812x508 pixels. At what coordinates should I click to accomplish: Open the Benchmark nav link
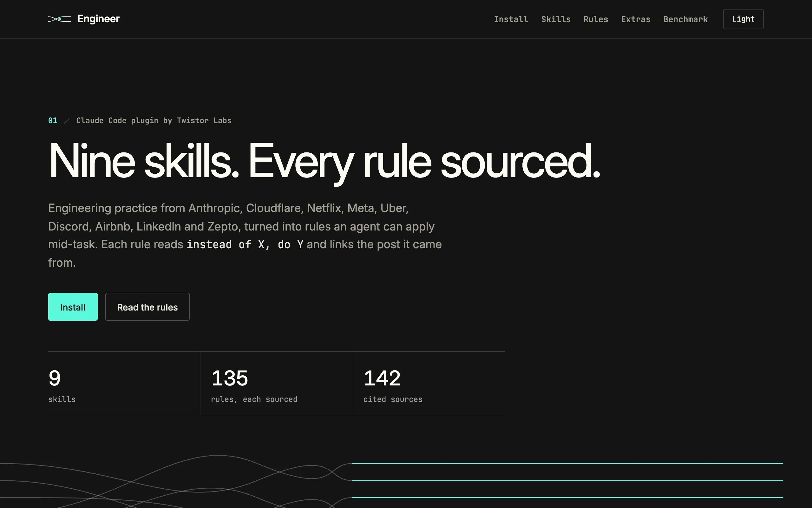point(685,19)
